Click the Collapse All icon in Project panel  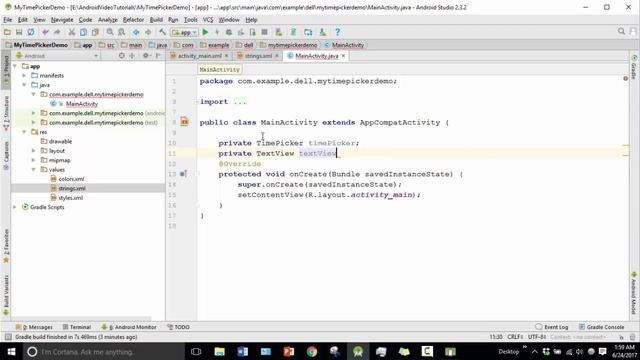(x=132, y=56)
